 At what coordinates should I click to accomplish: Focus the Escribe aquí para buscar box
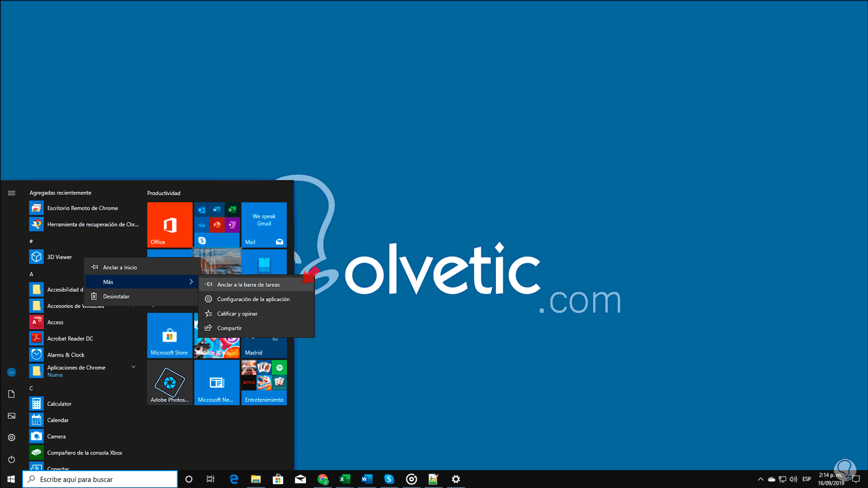click(100, 479)
